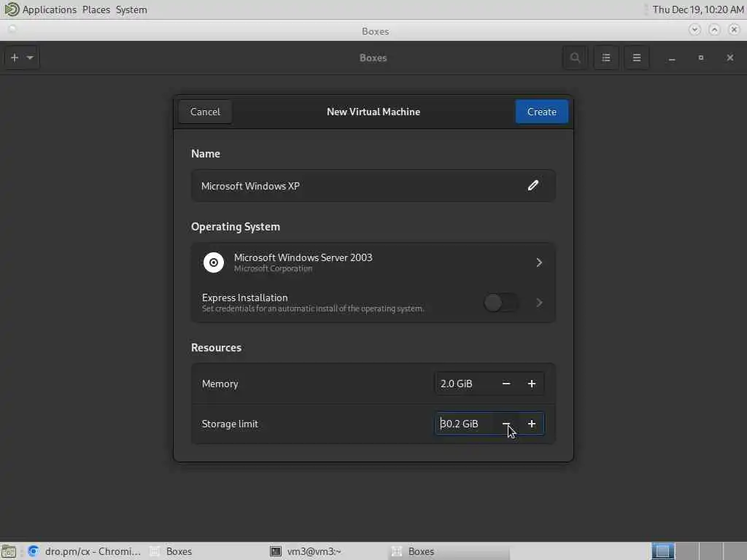Click the show desktop icon in bottom panel

[x=9, y=551]
